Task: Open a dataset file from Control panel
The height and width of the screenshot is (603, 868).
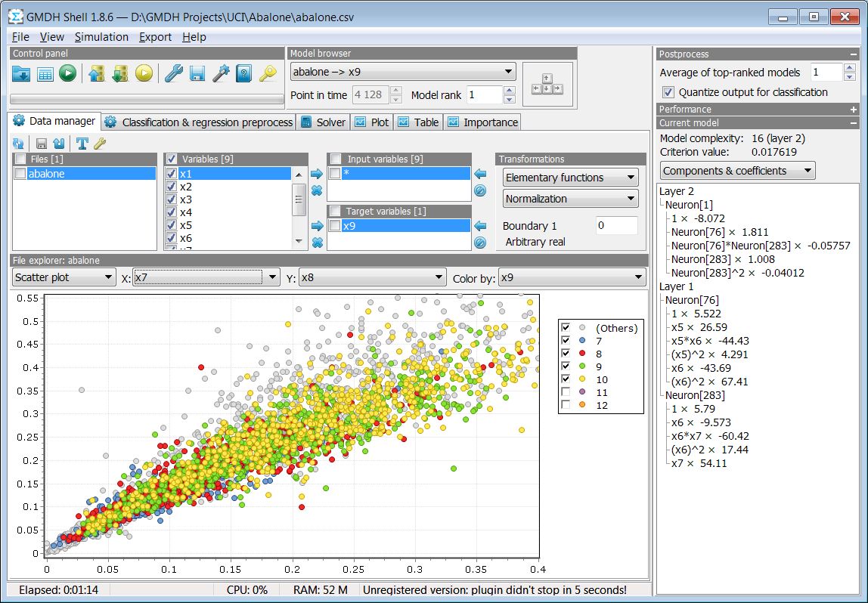Action: point(21,73)
